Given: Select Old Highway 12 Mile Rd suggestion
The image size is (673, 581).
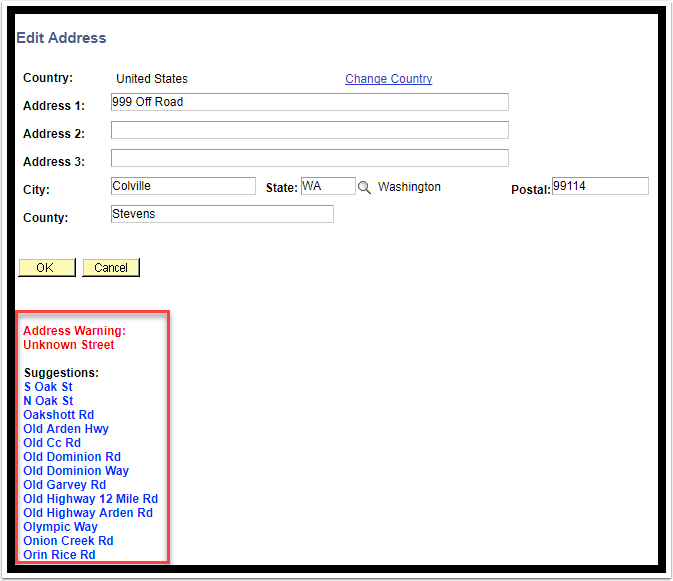Looking at the screenshot, I should pyautogui.click(x=91, y=499).
